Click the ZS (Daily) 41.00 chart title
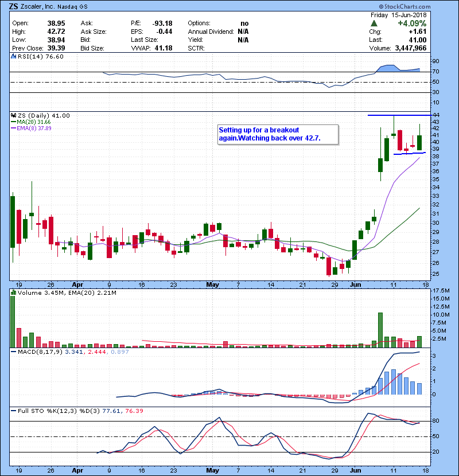This screenshot has width=459, height=476. tap(44, 116)
